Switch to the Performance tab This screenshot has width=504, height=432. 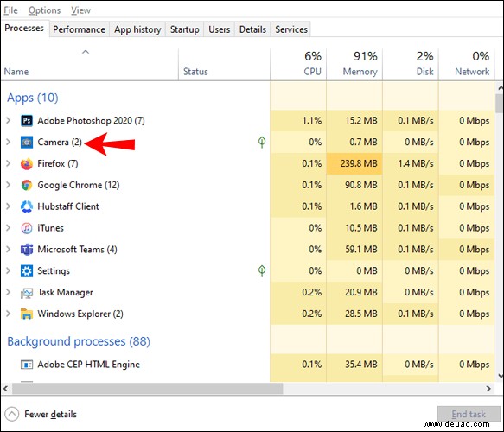(79, 29)
